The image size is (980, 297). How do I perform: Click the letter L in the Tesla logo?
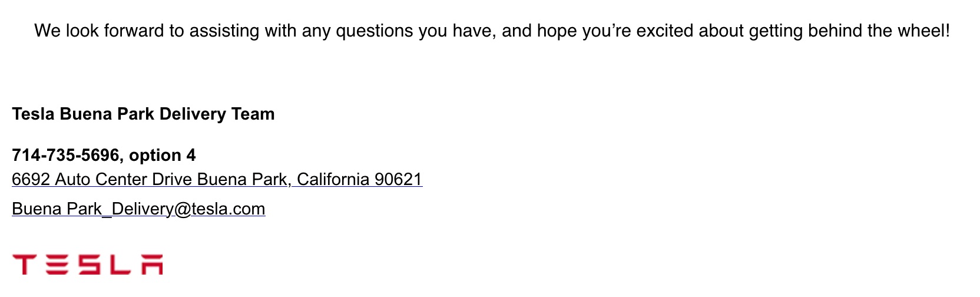120,265
